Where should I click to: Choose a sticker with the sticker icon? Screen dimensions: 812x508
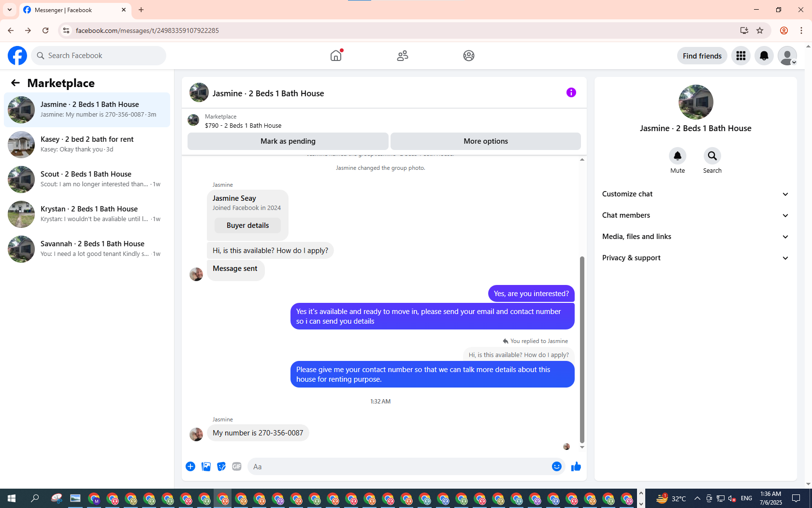pos(221,466)
